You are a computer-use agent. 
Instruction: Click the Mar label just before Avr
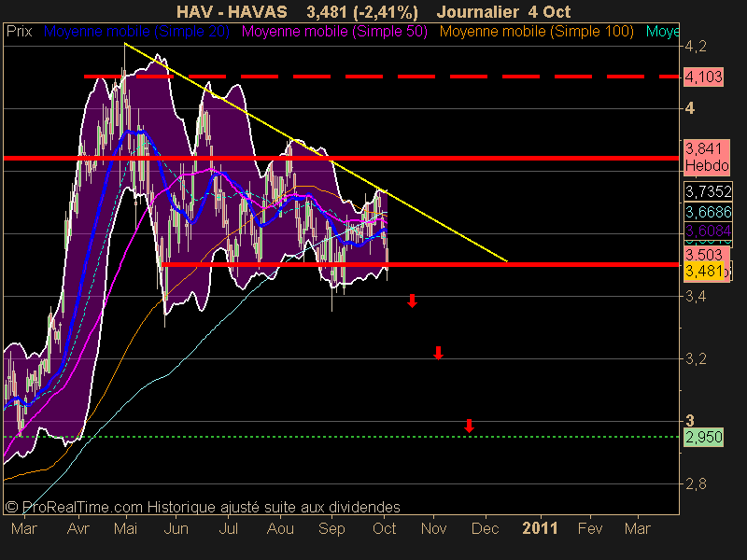[24, 528]
